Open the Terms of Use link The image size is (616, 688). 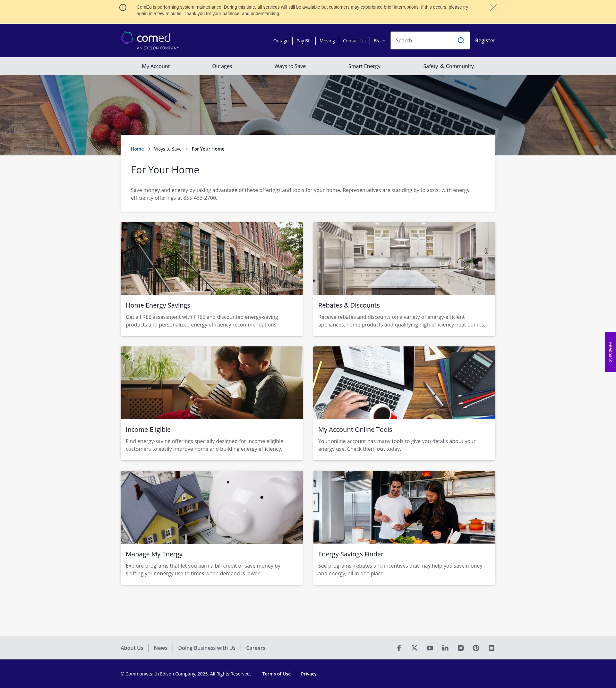click(276, 674)
